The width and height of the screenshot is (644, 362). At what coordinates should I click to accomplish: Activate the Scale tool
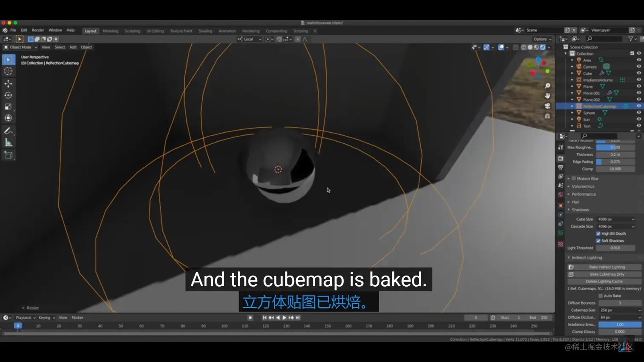(x=9, y=106)
